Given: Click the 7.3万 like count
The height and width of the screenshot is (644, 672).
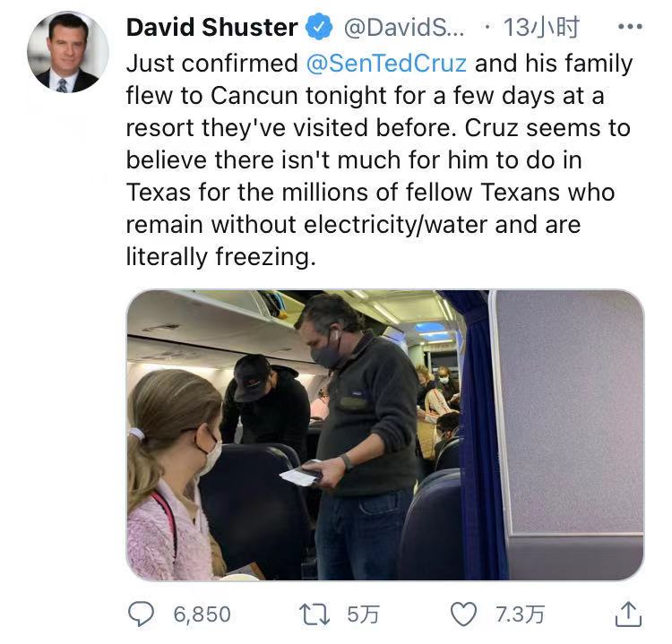Looking at the screenshot, I should [520, 614].
